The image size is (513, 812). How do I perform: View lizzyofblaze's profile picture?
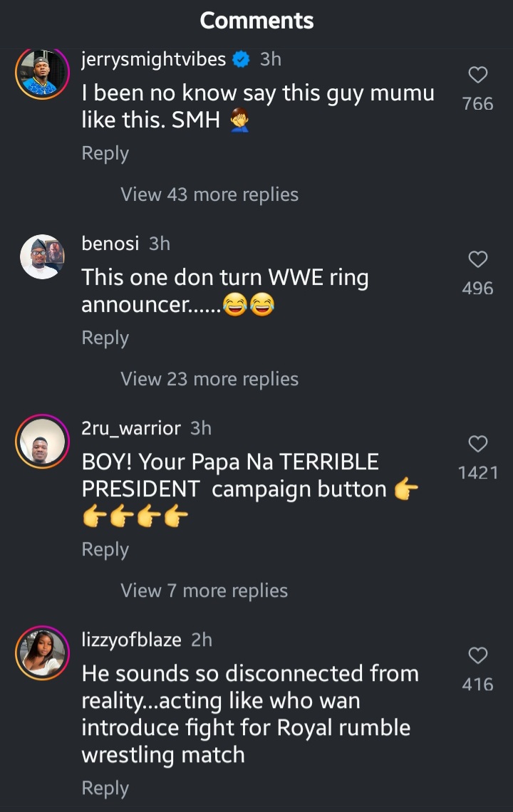click(x=42, y=653)
